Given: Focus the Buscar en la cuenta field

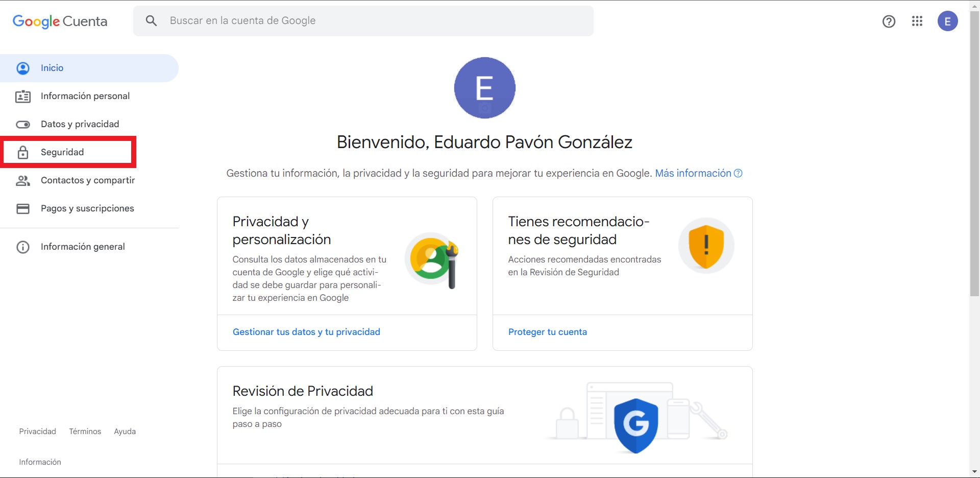Looking at the screenshot, I should [363, 21].
